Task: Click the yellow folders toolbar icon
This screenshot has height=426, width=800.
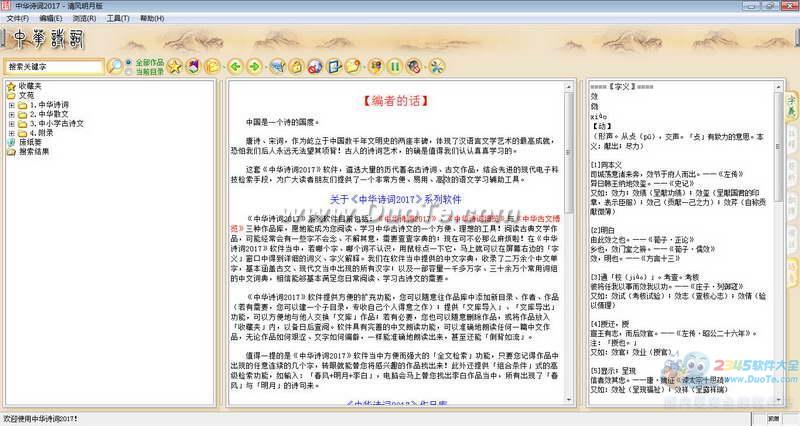Action: tap(212, 66)
